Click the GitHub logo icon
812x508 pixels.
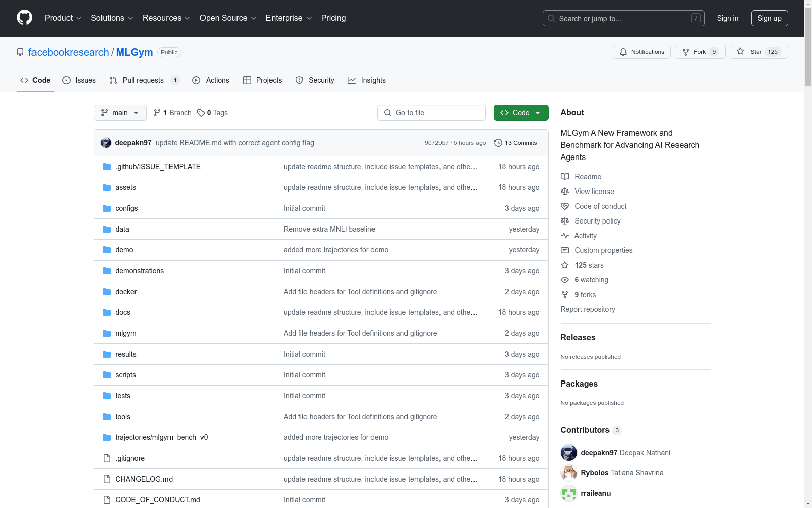[x=24, y=18]
